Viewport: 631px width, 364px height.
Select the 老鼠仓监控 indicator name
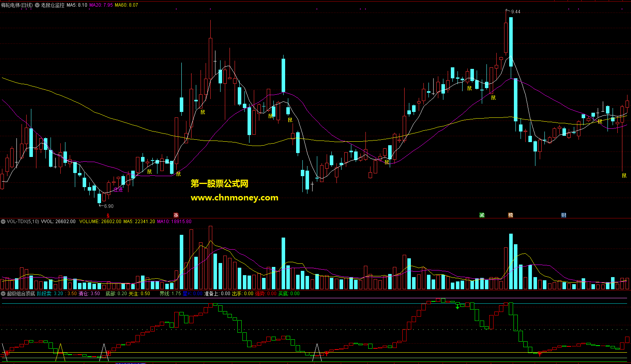[x=52, y=5]
